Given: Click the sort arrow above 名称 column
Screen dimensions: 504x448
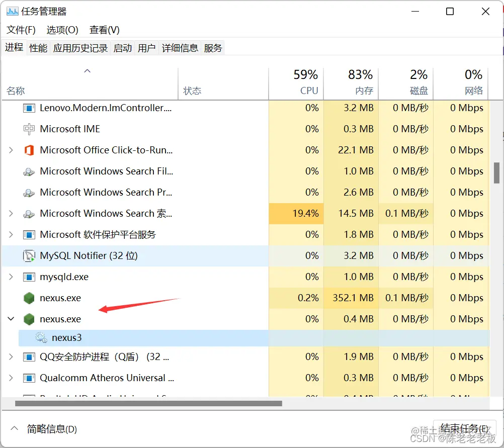Looking at the screenshot, I should tap(87, 71).
